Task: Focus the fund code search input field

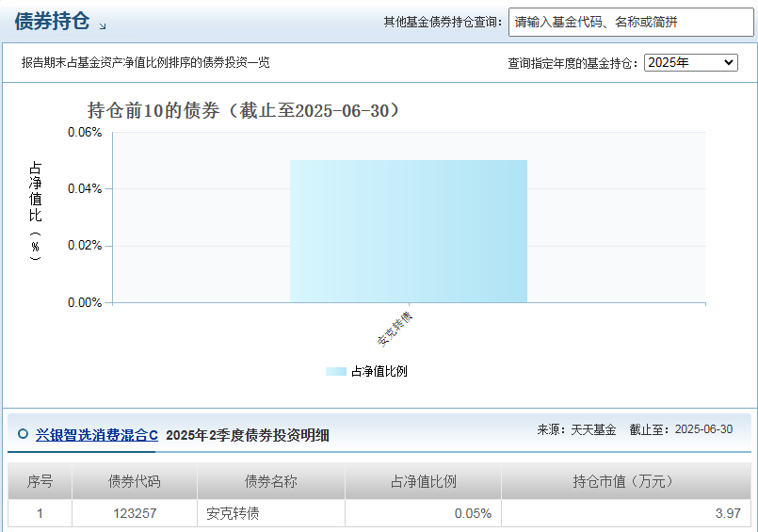Action: coord(631,22)
